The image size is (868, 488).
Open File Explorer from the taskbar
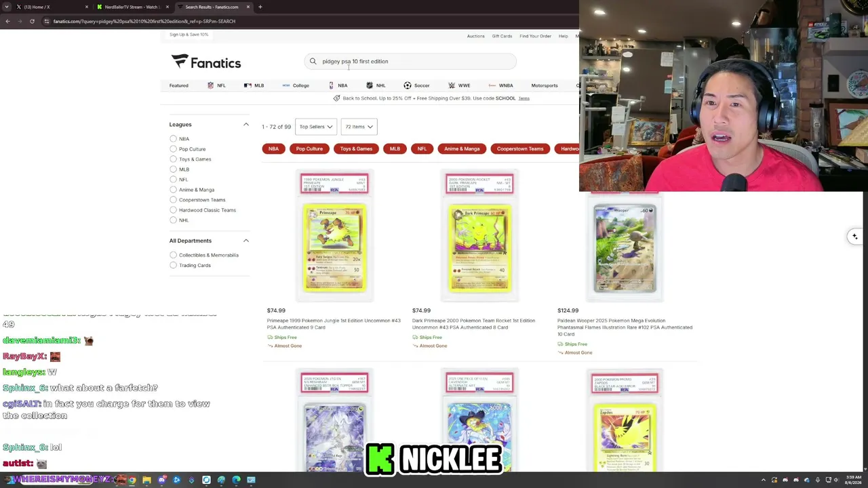(146, 480)
